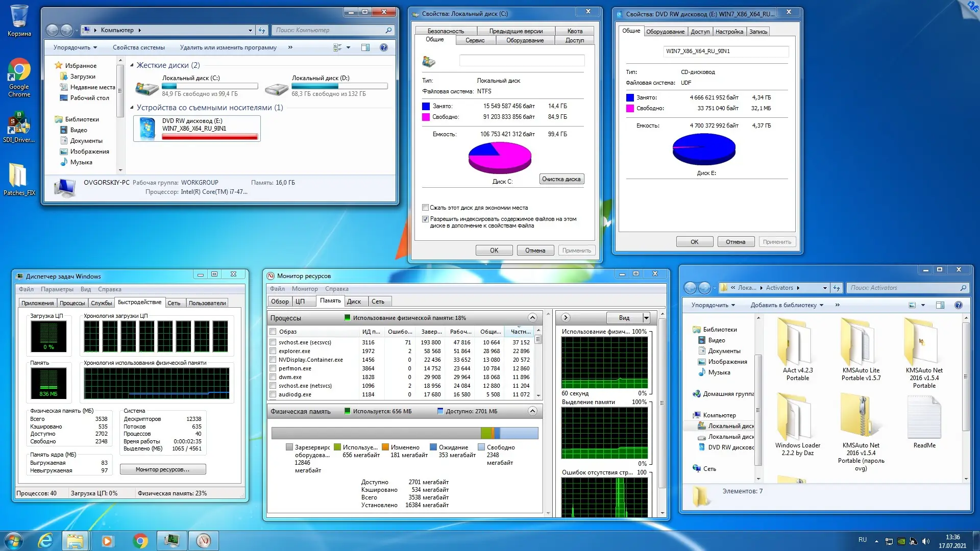Viewport: 980px width, 551px height.
Task: Enable 'Сжать этот диск для экономии места'
Action: (425, 207)
